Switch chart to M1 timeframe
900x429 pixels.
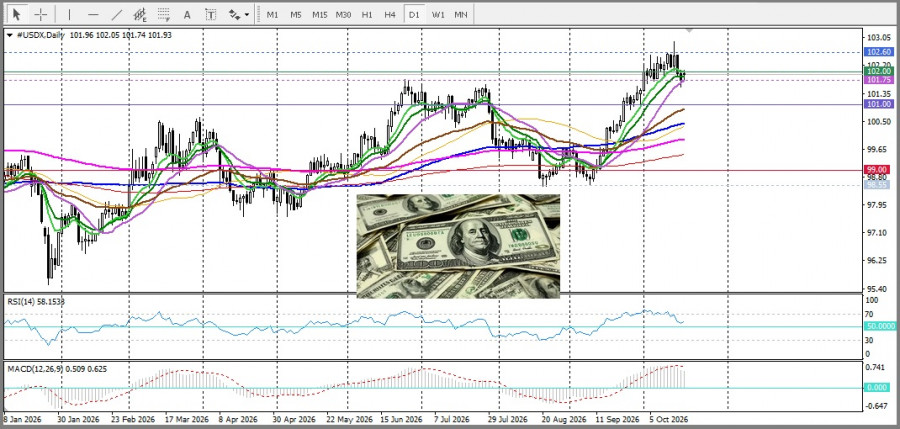(x=273, y=14)
